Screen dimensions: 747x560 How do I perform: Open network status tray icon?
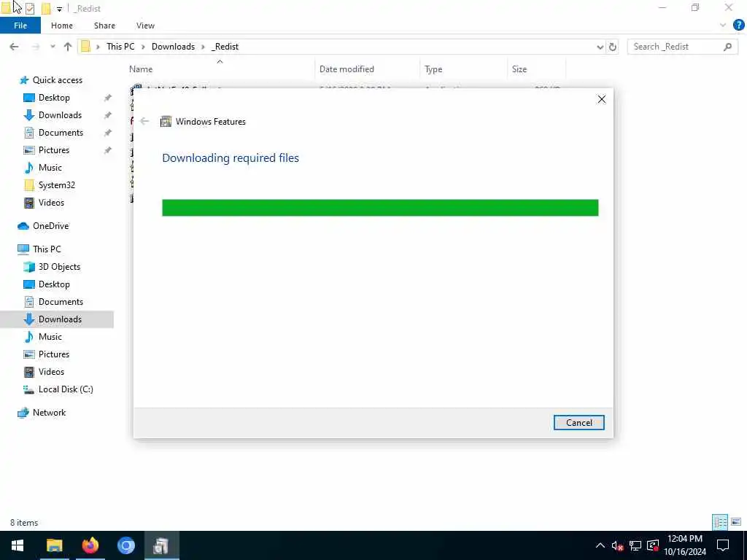pyautogui.click(x=635, y=545)
